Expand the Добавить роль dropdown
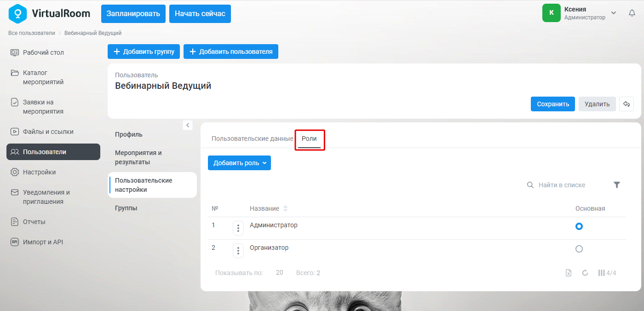 coord(239,163)
